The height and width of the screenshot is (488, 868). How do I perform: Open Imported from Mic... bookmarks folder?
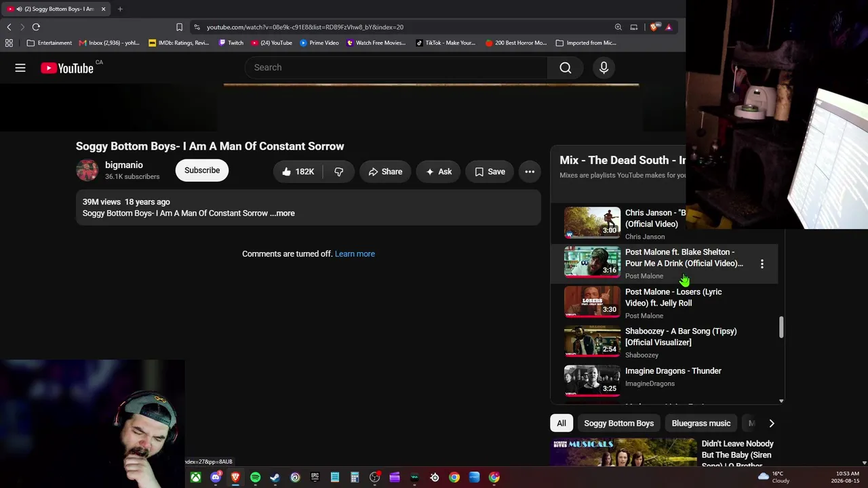[x=586, y=43]
